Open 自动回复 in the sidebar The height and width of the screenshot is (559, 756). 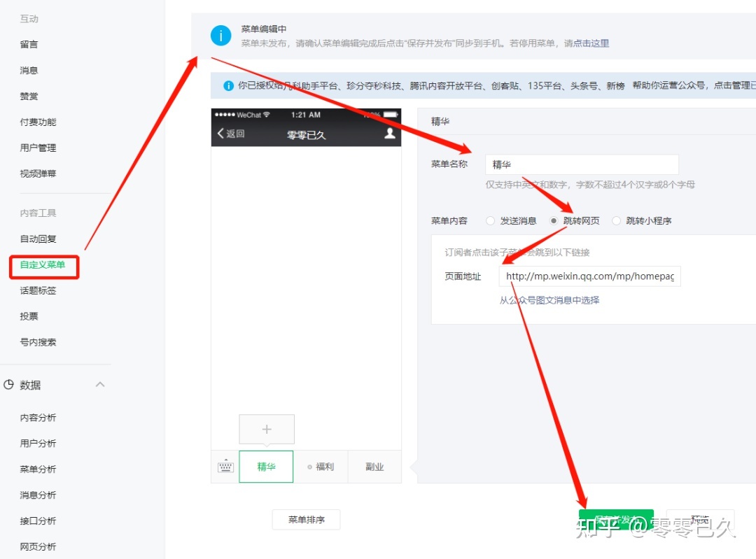point(38,239)
